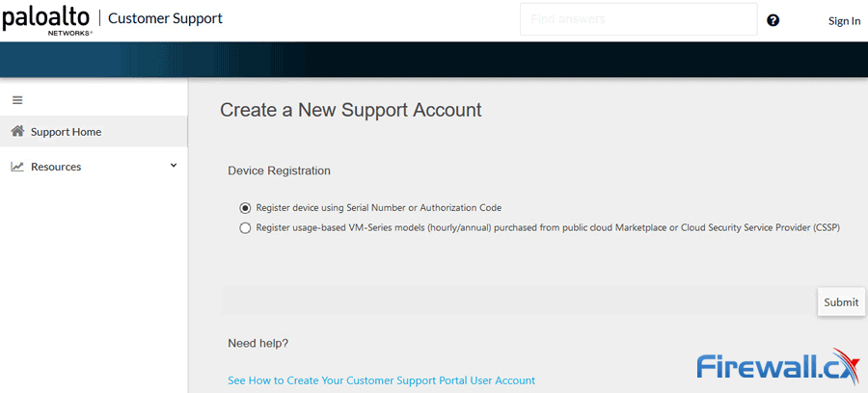Open the help question mark icon
Screen dimensions: 868x393
[773, 20]
